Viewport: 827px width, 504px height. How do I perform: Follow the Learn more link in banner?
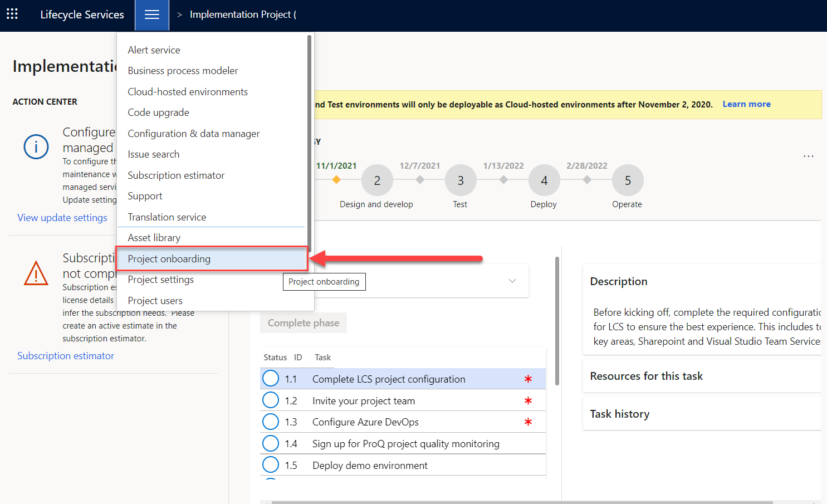747,104
